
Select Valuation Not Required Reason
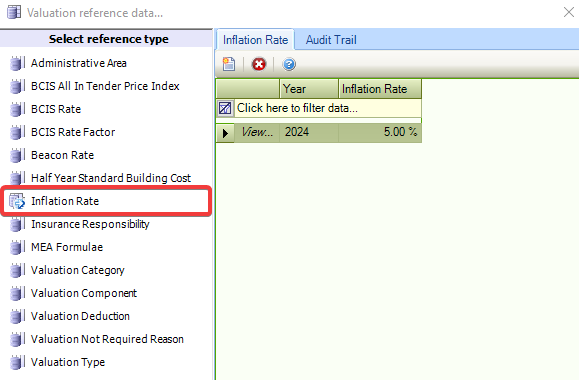107,339
